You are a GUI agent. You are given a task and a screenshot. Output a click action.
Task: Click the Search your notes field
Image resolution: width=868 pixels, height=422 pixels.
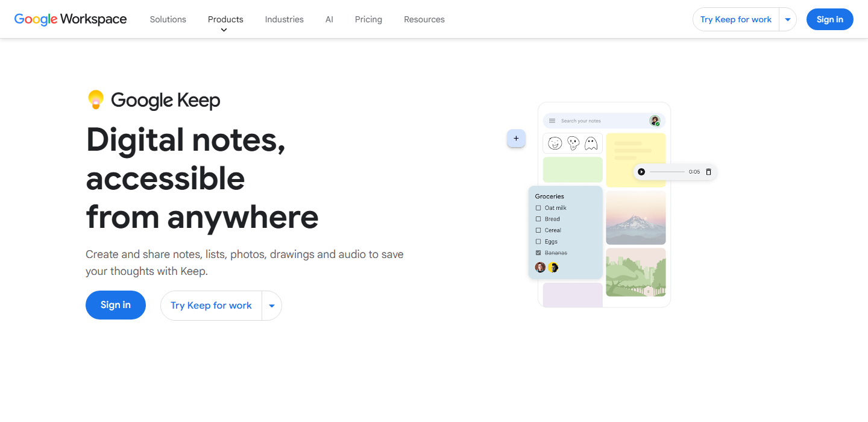coord(604,121)
